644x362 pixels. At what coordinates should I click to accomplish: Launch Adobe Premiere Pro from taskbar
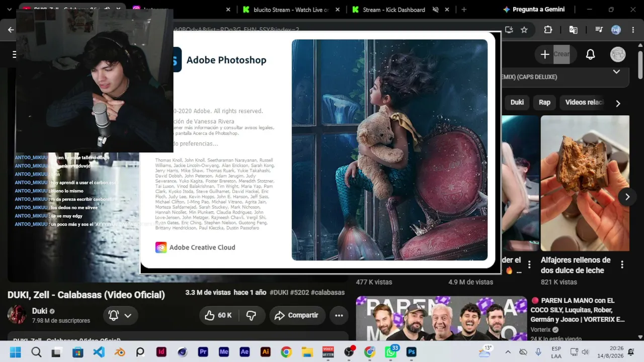203,352
